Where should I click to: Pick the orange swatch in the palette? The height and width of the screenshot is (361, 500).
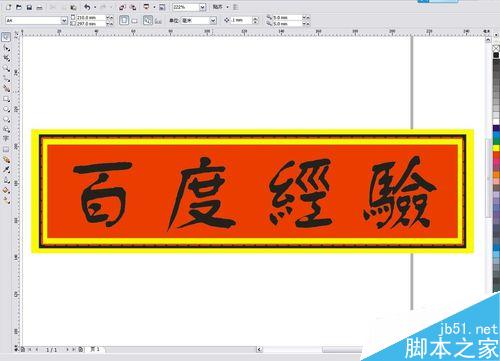pos(496,174)
